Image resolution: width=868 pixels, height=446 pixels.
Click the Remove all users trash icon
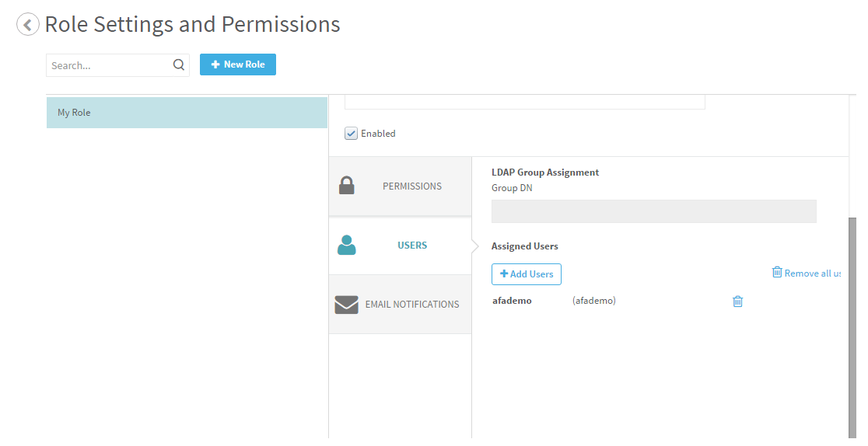777,272
